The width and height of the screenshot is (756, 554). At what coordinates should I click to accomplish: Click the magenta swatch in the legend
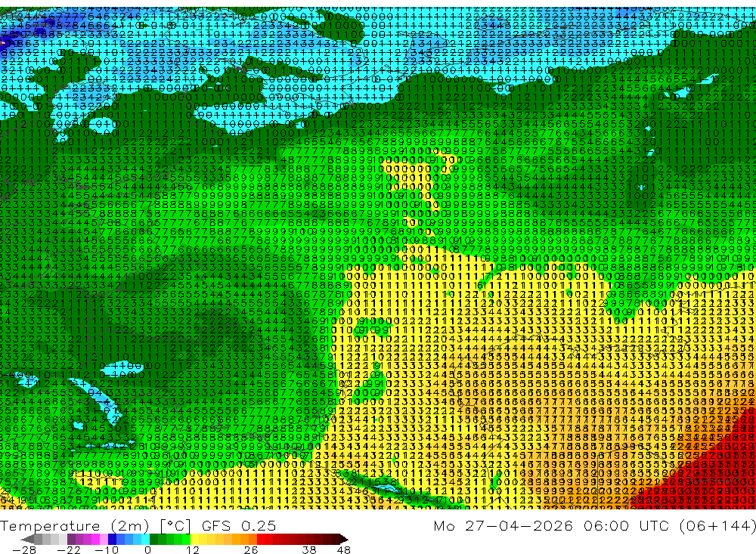[x=95, y=539]
